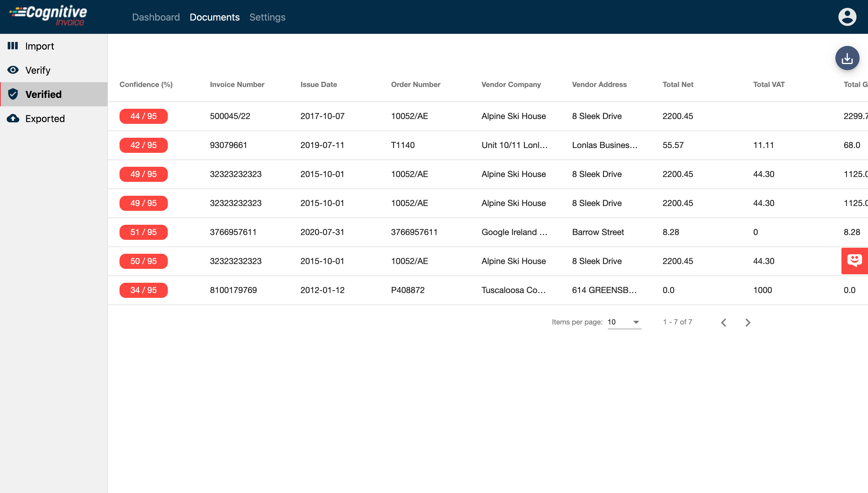
Task: Click the Verified shield icon
Action: [13, 94]
